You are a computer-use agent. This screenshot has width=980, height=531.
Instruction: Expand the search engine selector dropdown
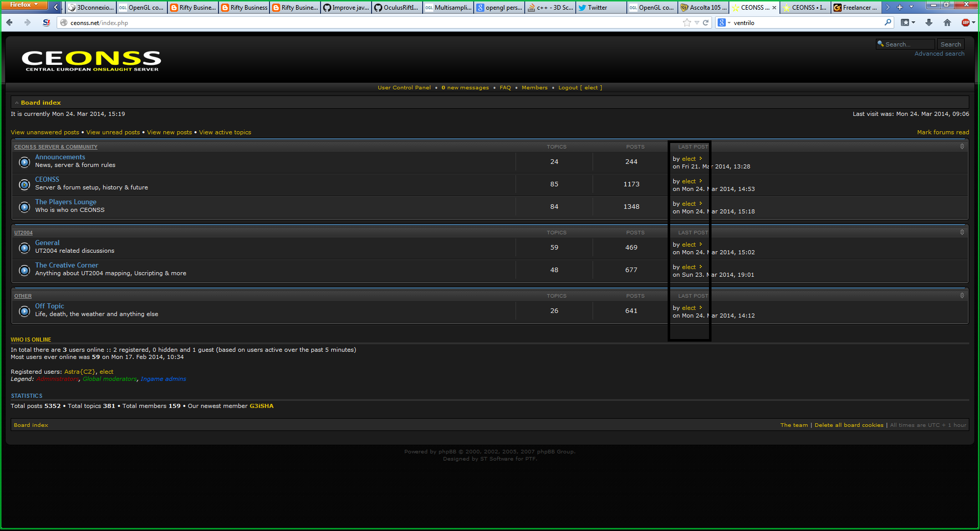(x=724, y=22)
